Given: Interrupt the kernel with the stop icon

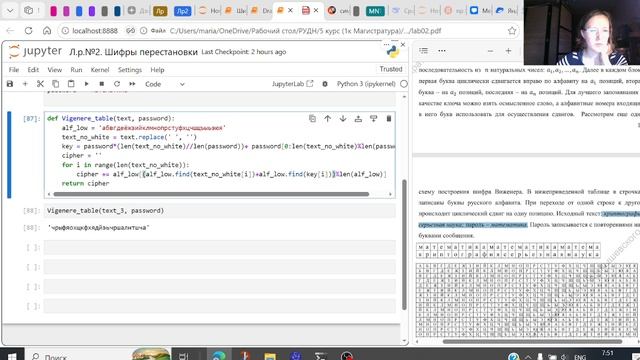Looking at the screenshot, I should (102, 84).
